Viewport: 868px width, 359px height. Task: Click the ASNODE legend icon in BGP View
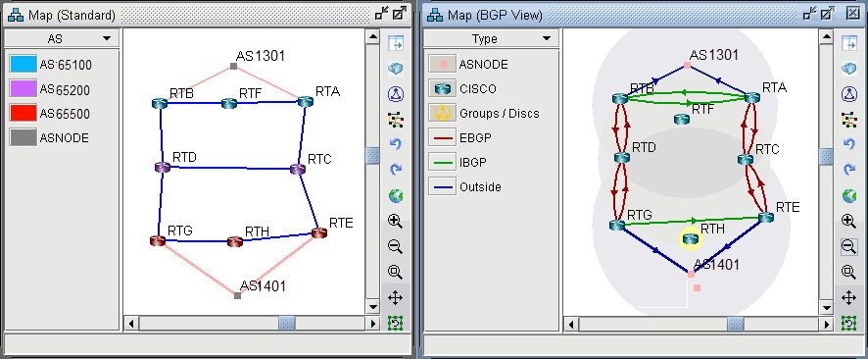[x=442, y=65]
